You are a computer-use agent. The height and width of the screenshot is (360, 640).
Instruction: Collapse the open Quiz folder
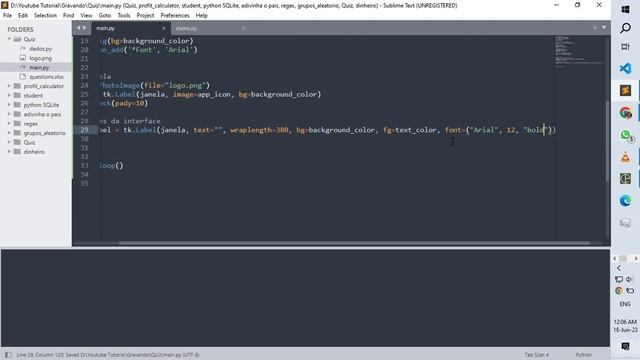point(9,39)
